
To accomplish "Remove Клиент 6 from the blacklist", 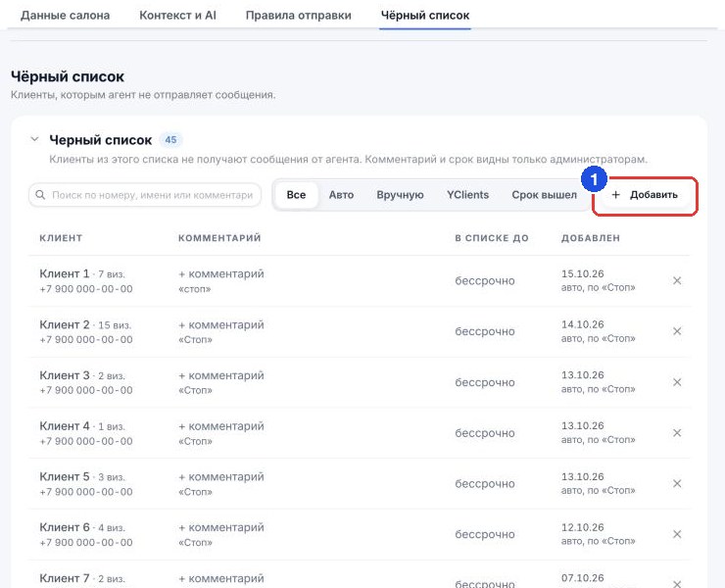I will pos(677,534).
